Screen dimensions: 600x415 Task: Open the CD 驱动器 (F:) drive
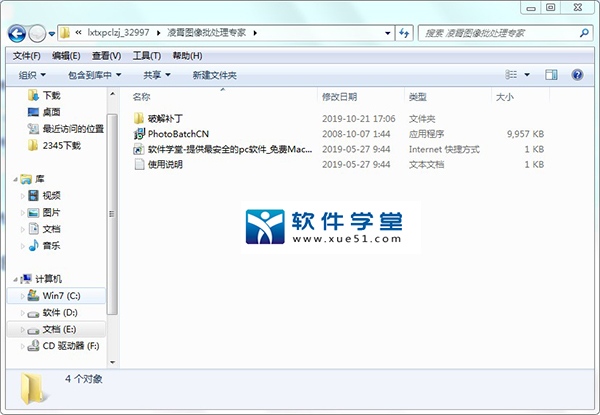[70, 345]
